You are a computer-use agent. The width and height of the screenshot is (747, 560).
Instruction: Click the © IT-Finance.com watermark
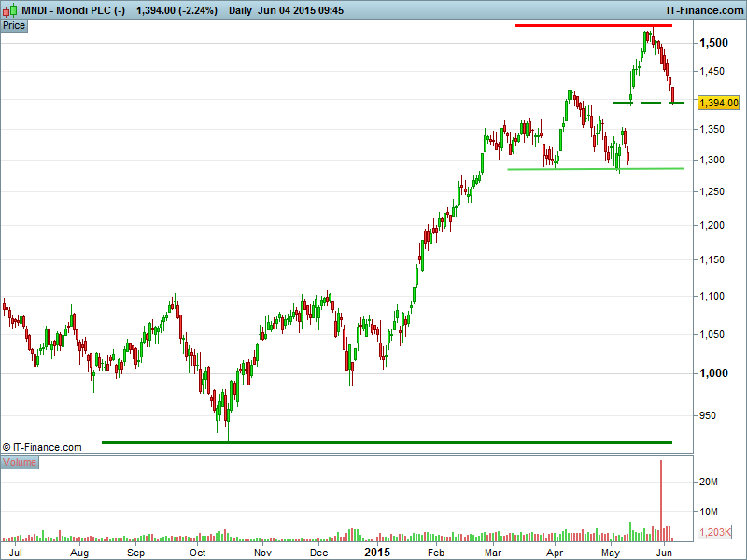coord(42,447)
